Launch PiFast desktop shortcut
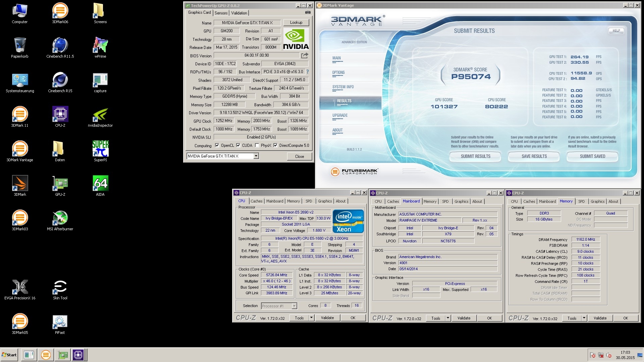 click(x=60, y=324)
